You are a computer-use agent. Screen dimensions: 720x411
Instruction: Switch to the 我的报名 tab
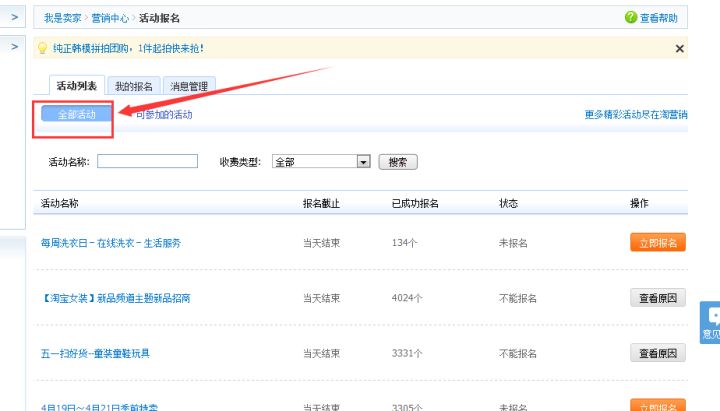click(x=133, y=87)
